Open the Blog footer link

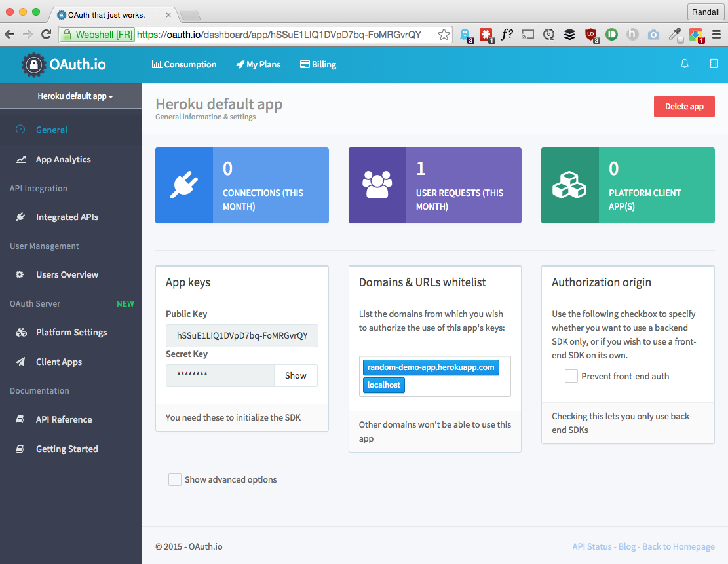point(627,546)
